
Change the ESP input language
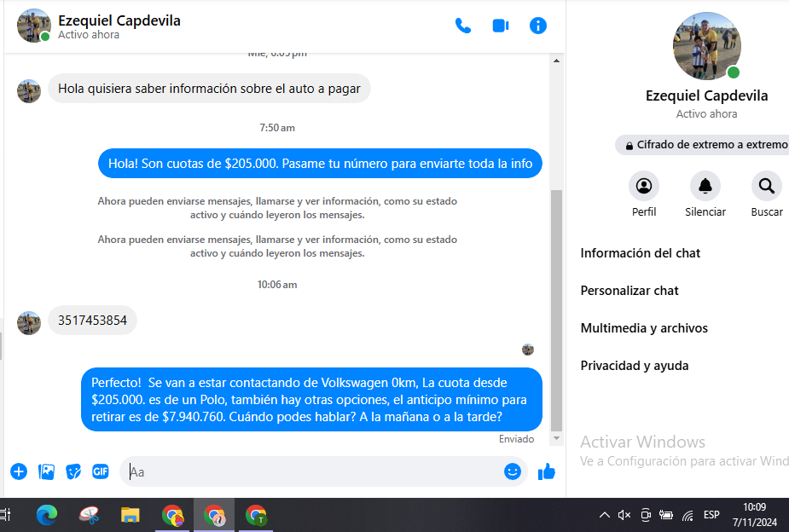[711, 515]
